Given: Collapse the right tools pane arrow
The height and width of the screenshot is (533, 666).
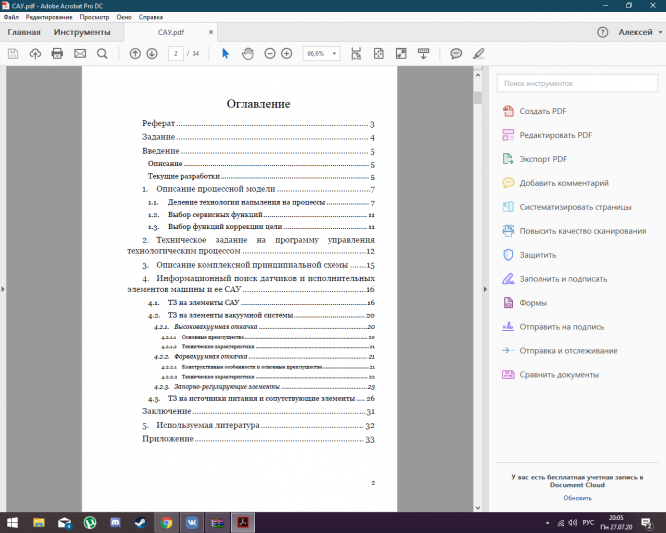Looking at the screenshot, I should pyautogui.click(x=485, y=289).
